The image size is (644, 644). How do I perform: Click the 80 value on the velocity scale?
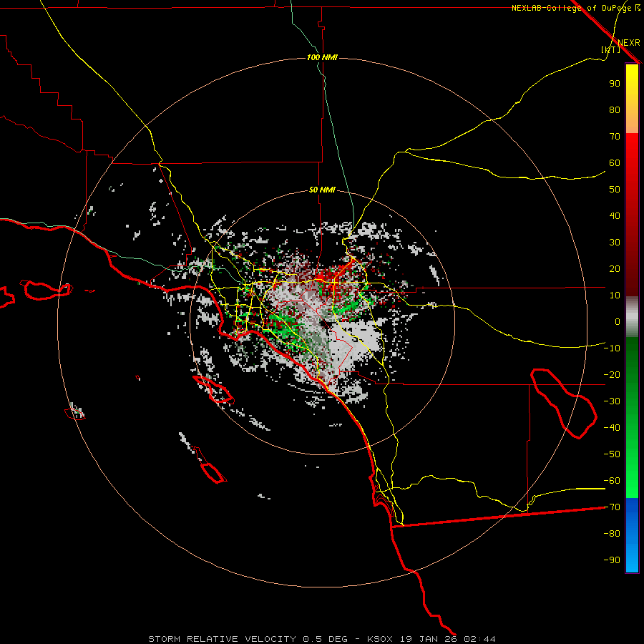pos(615,109)
